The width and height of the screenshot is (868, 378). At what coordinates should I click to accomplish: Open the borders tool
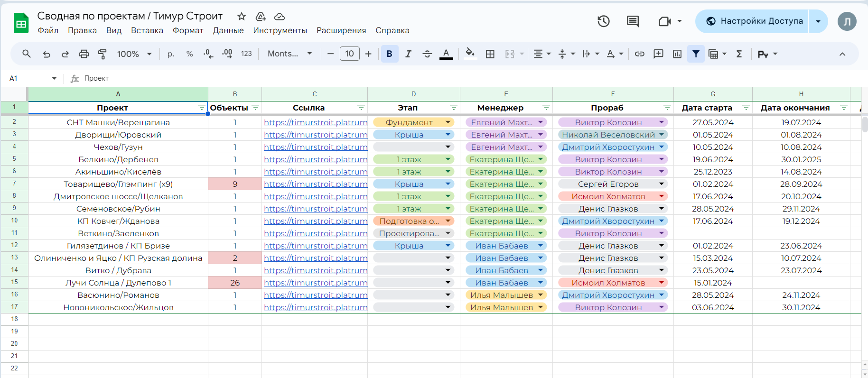coord(490,54)
